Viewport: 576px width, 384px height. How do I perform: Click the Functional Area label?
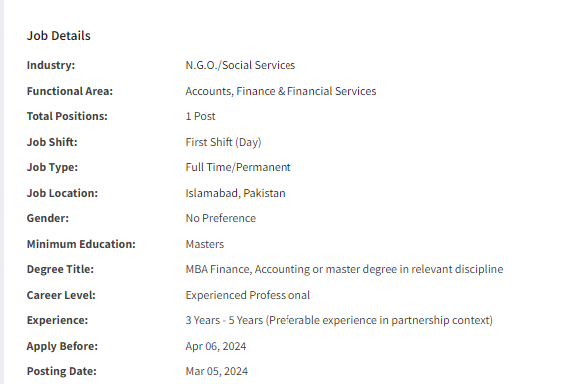[x=70, y=91]
